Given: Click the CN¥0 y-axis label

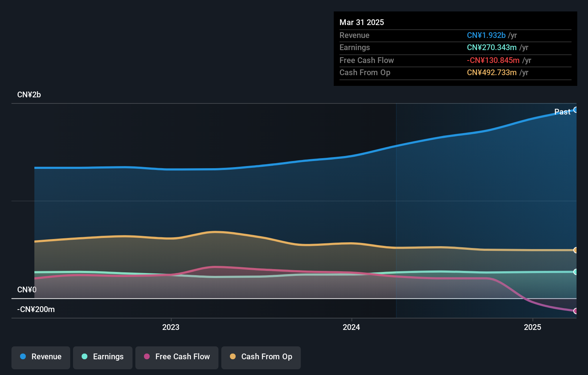Looking at the screenshot, I should [27, 289].
